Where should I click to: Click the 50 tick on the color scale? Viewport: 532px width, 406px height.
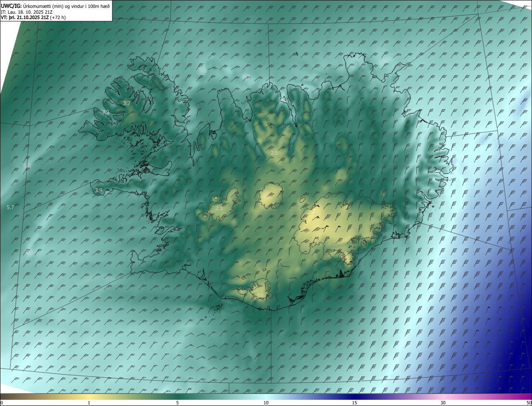click(529, 403)
